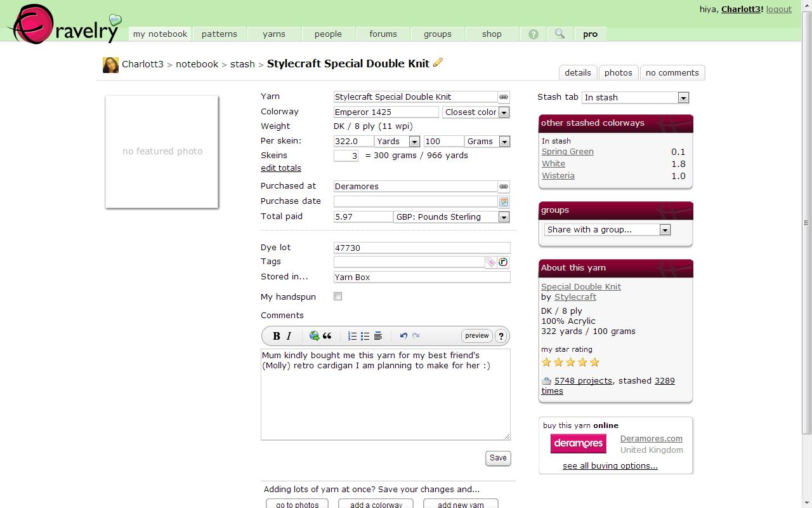
Task: Click the edit totals link
Action: tap(281, 168)
